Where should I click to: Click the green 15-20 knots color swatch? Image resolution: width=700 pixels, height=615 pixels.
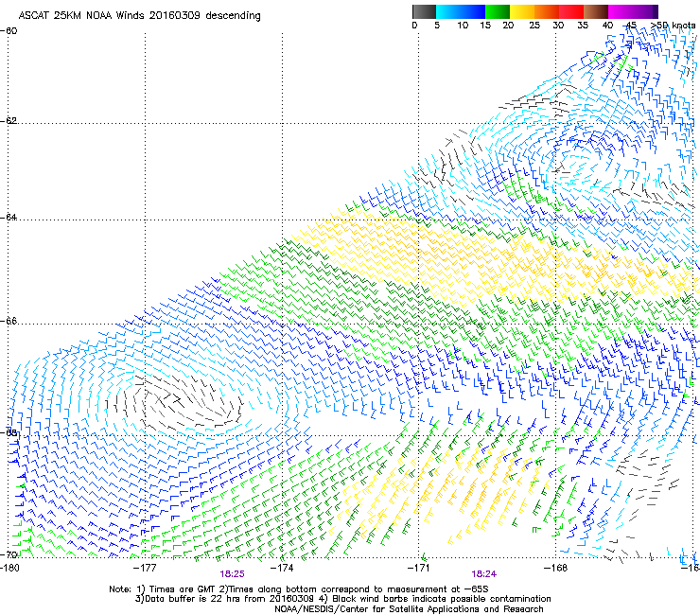498,11
